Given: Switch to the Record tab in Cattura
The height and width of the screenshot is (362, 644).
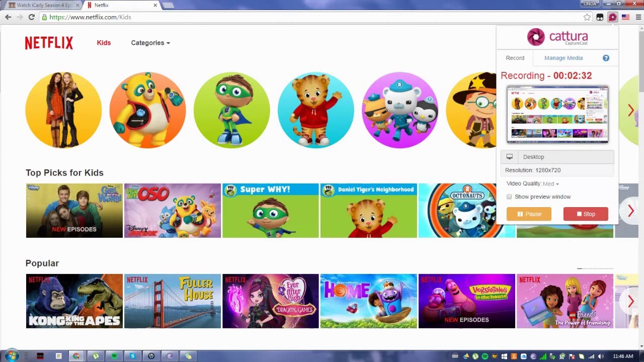Looking at the screenshot, I should [x=515, y=58].
